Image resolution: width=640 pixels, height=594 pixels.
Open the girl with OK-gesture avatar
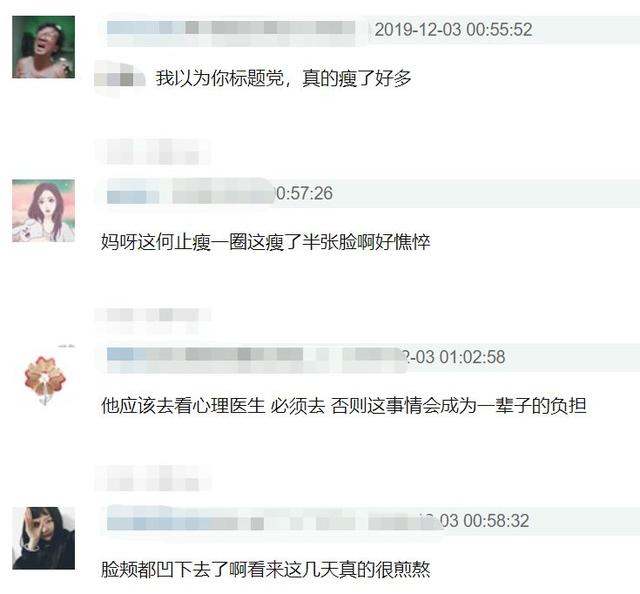click(x=43, y=538)
